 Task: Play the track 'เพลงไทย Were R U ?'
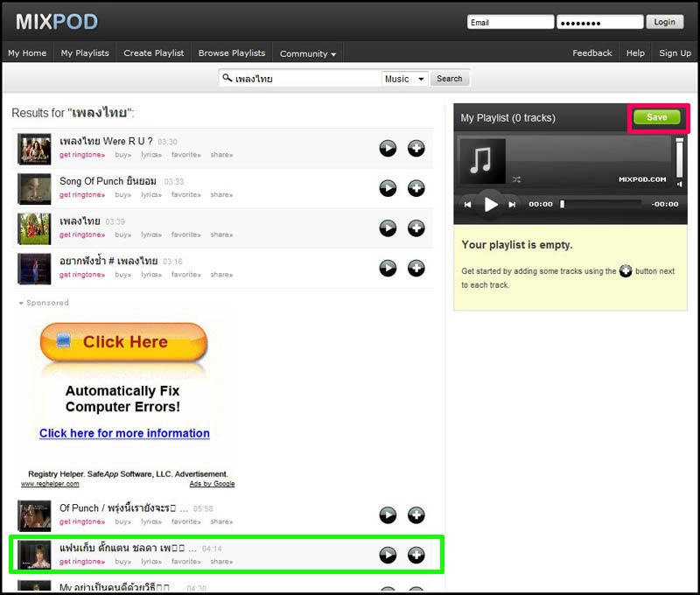click(x=388, y=148)
